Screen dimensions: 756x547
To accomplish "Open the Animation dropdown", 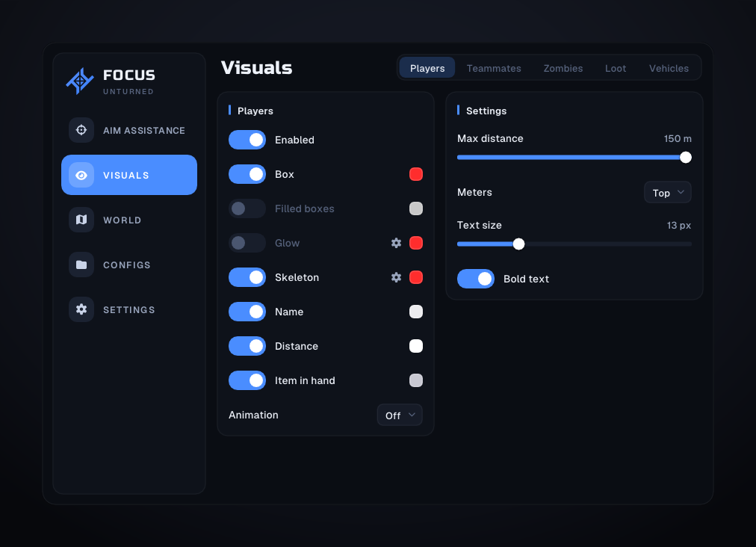I will [399, 415].
